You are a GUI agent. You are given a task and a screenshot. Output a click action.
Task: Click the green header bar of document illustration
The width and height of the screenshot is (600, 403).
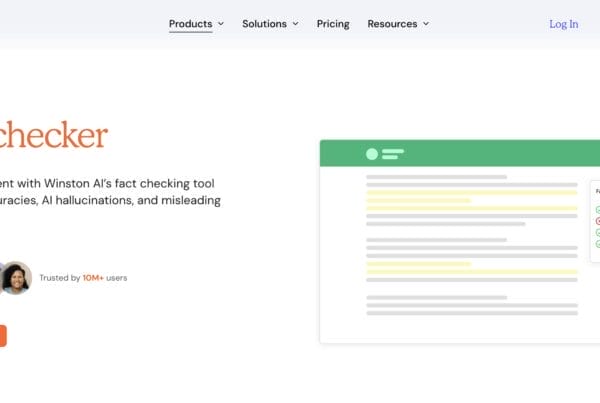click(x=480, y=154)
